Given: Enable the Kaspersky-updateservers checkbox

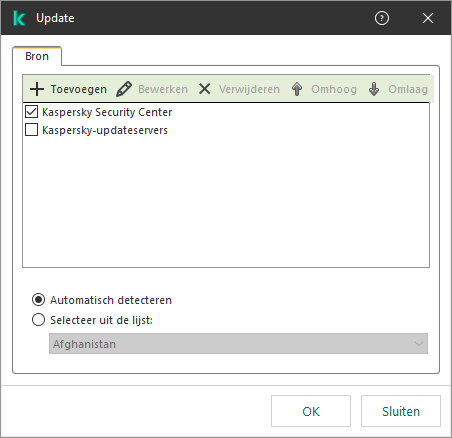Looking at the screenshot, I should [31, 130].
